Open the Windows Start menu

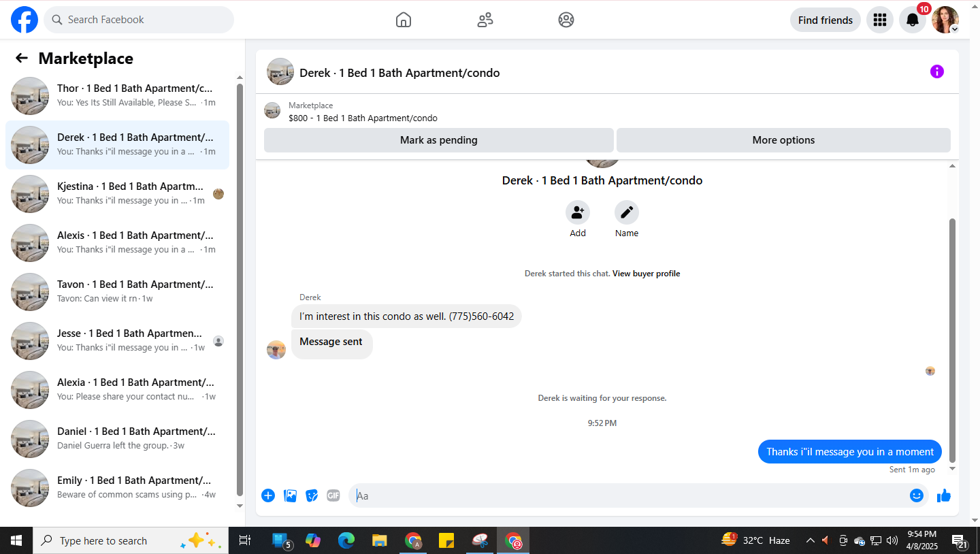pos(16,540)
